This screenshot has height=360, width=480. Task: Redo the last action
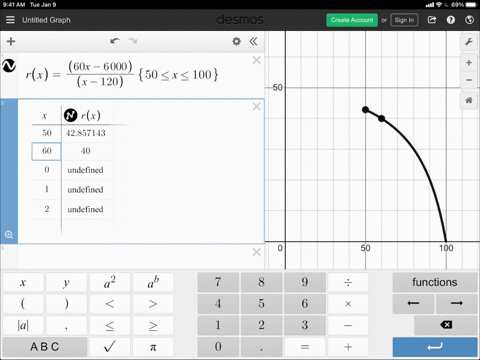click(x=132, y=41)
